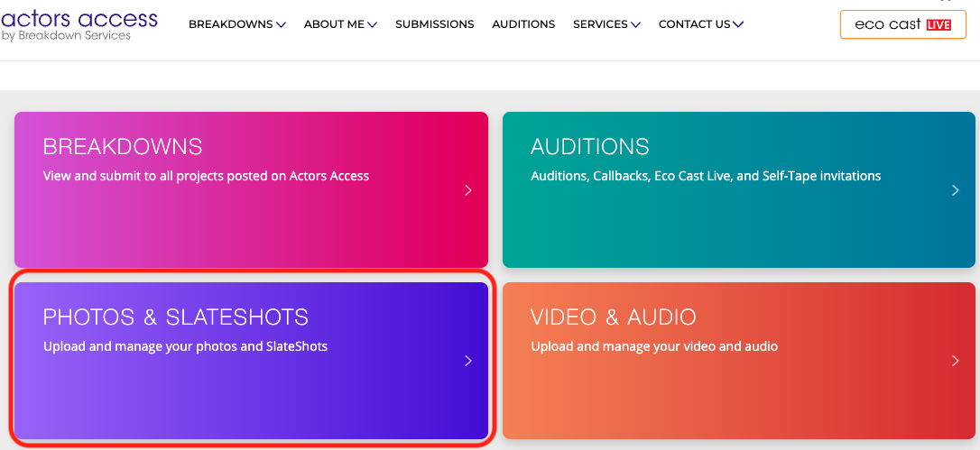Click 'View and submit to all projects' text

point(207,176)
